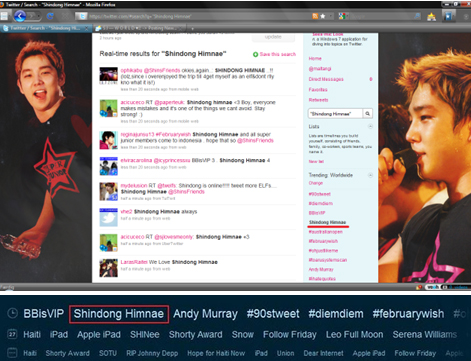Open LarasRatiei's avatar thumbnail
The height and width of the screenshot is (361, 471).
point(108,268)
